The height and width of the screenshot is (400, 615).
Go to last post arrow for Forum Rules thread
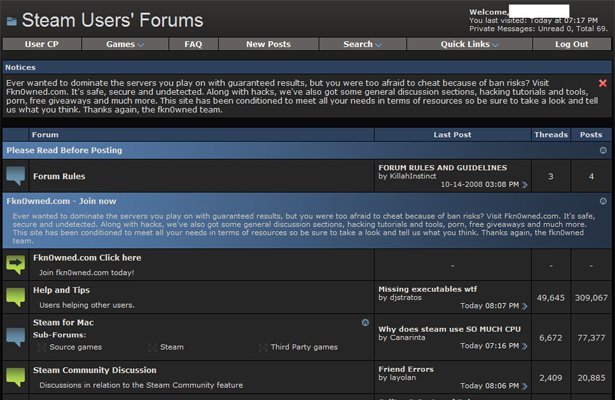pyautogui.click(x=525, y=185)
